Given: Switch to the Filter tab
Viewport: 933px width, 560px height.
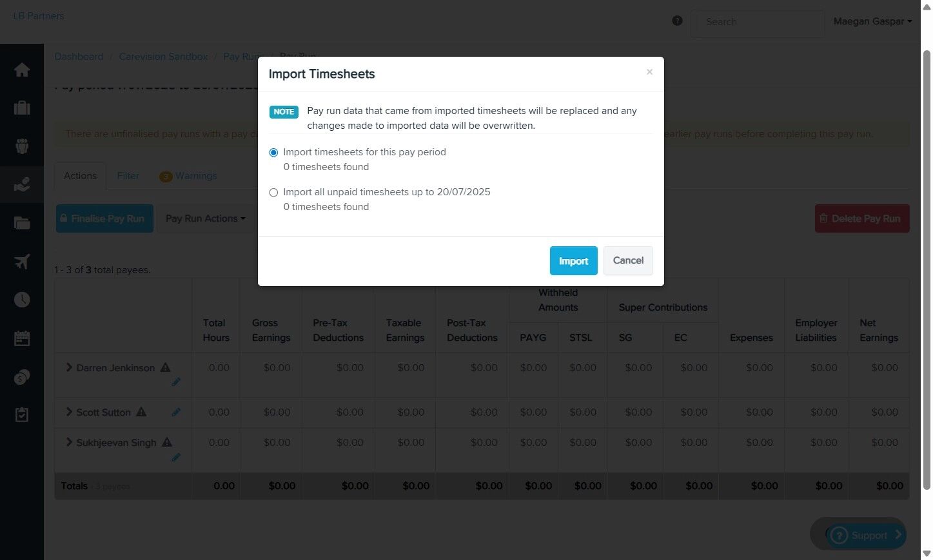Looking at the screenshot, I should pyautogui.click(x=128, y=176).
